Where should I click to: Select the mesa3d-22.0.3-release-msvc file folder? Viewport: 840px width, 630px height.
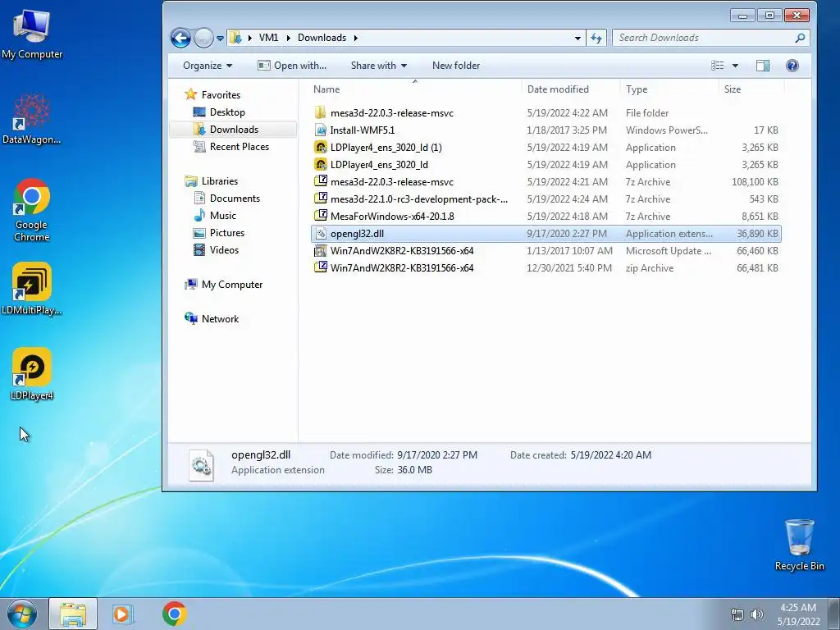(x=546, y=113)
